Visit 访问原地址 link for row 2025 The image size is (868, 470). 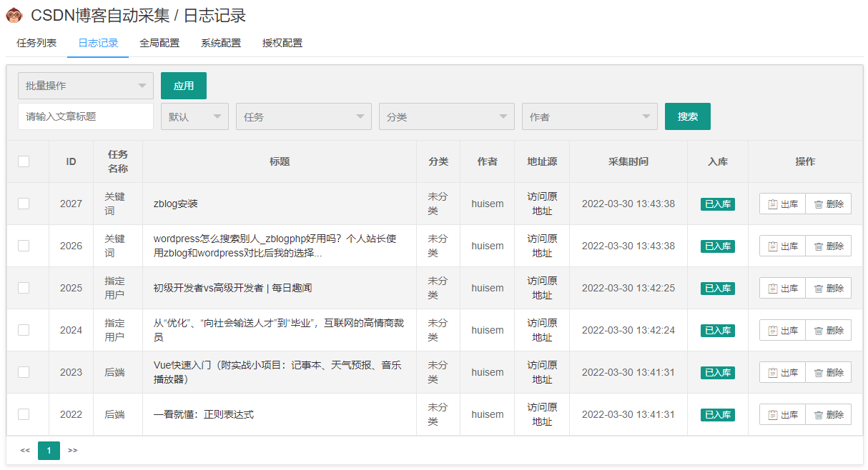[x=543, y=288]
